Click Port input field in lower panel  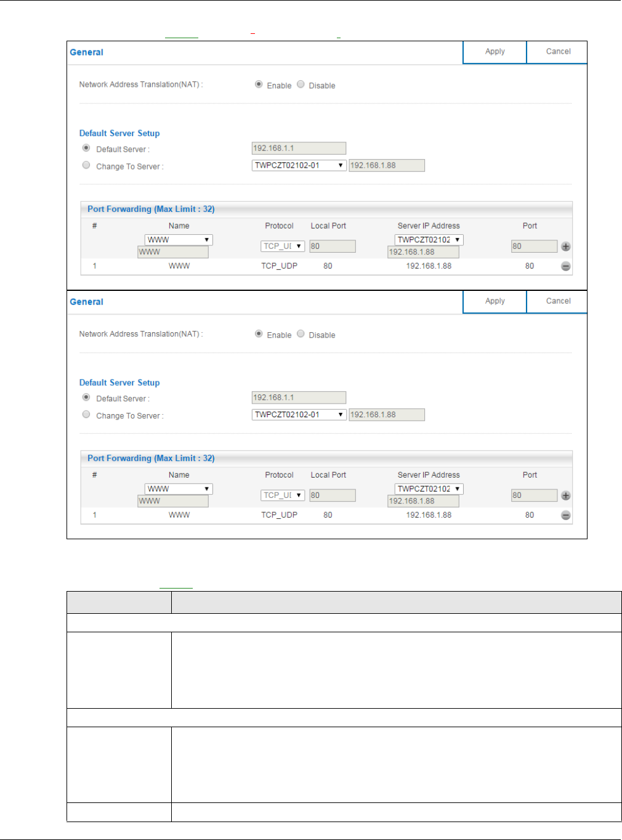pyautogui.click(x=534, y=495)
